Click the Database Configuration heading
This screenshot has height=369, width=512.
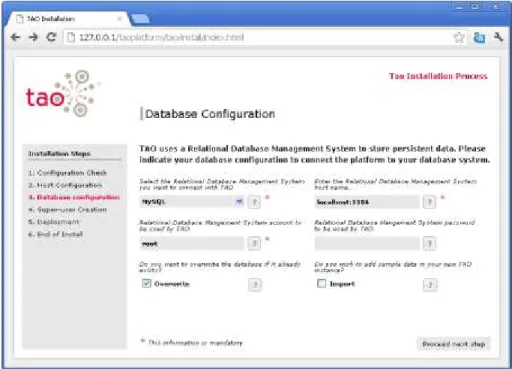pyautogui.click(x=210, y=114)
